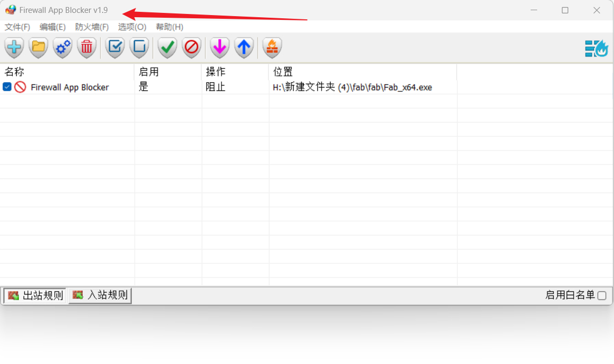Sort by the 操作 column header

pyautogui.click(x=235, y=72)
